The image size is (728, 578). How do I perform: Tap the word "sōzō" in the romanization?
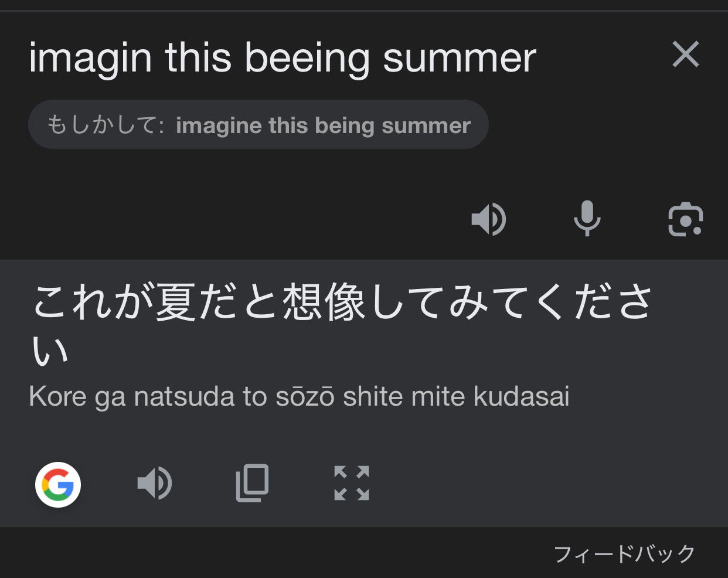point(305,396)
